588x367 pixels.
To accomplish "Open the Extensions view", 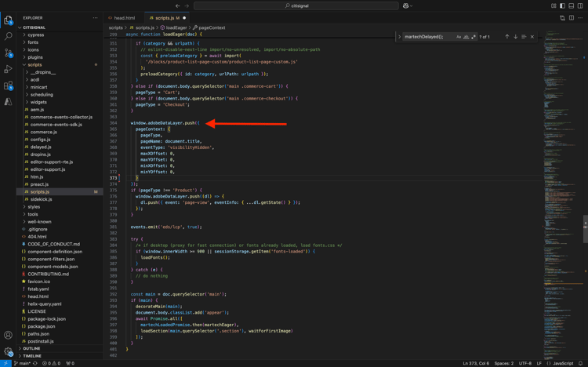I will (x=9, y=85).
